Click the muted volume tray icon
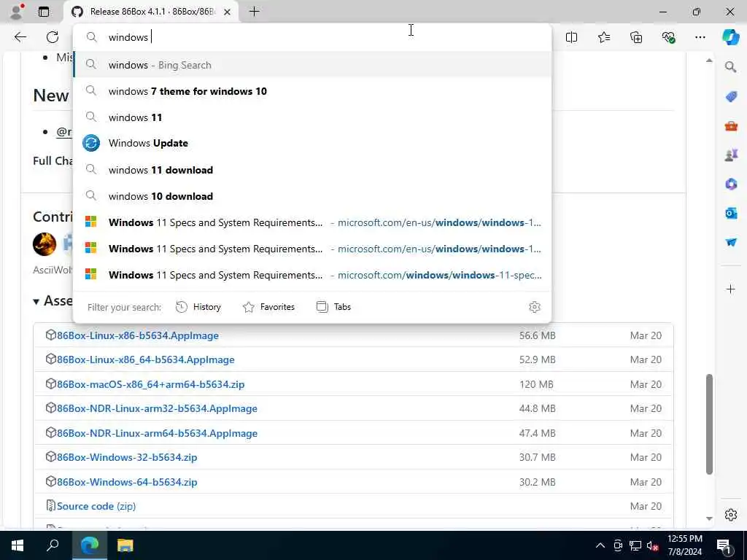This screenshot has height=560, width=747. [653, 545]
